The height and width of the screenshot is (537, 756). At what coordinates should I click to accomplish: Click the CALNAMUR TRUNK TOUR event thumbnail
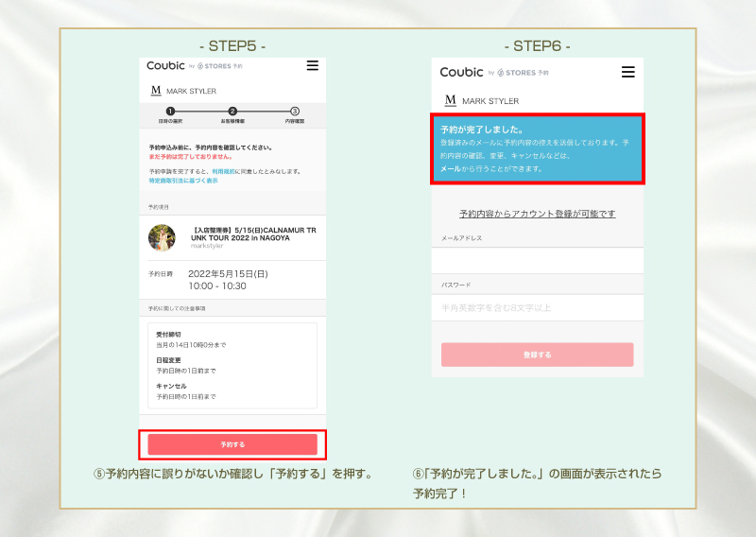point(162,237)
